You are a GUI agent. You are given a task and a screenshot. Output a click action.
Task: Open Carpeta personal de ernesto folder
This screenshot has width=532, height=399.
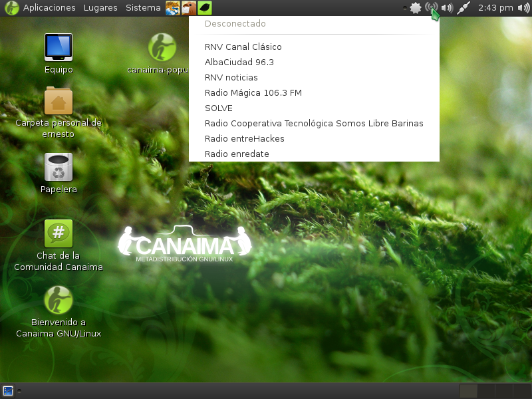tap(59, 102)
